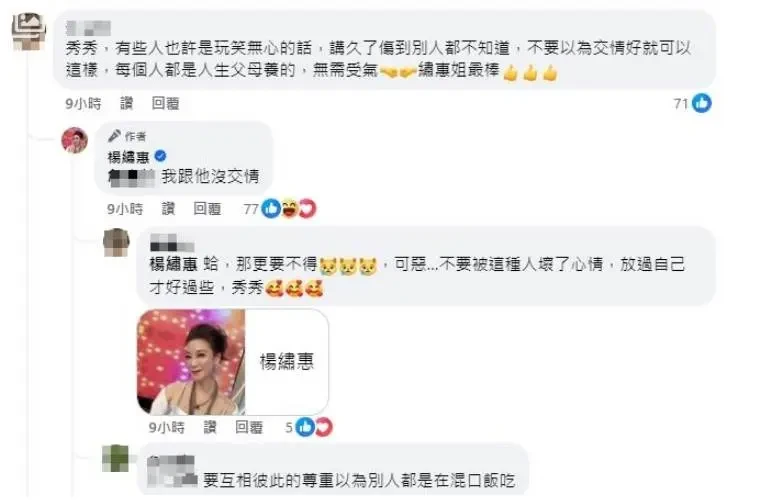Open the first commenter's pixelated avatar
Image resolution: width=758 pixels, height=502 pixels.
click(29, 32)
